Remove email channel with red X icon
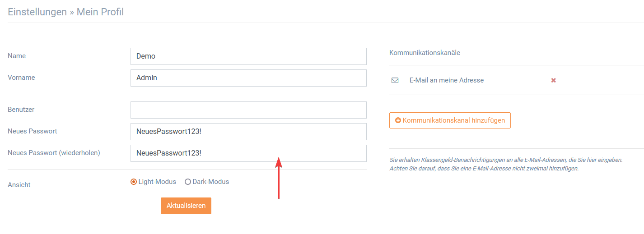 (x=553, y=80)
